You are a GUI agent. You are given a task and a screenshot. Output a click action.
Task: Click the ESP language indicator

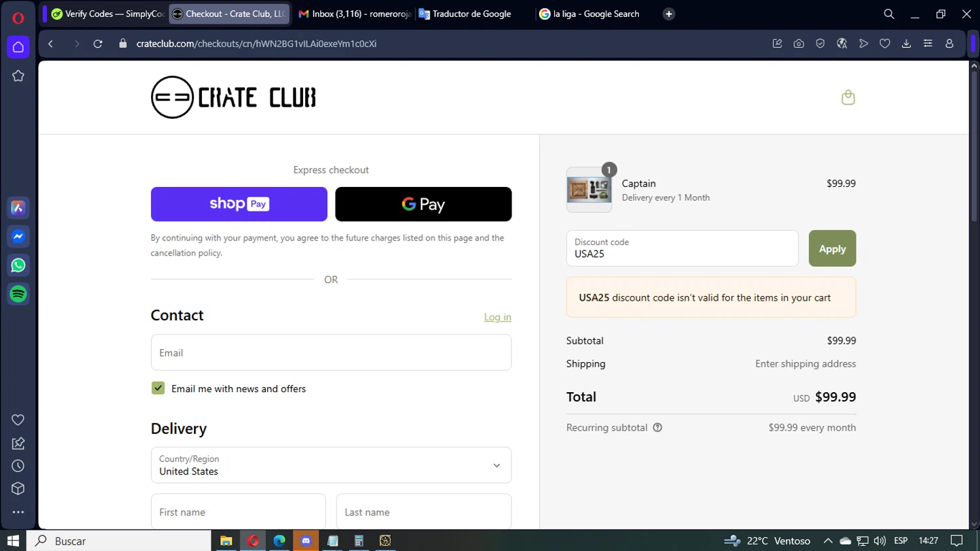pos(901,541)
